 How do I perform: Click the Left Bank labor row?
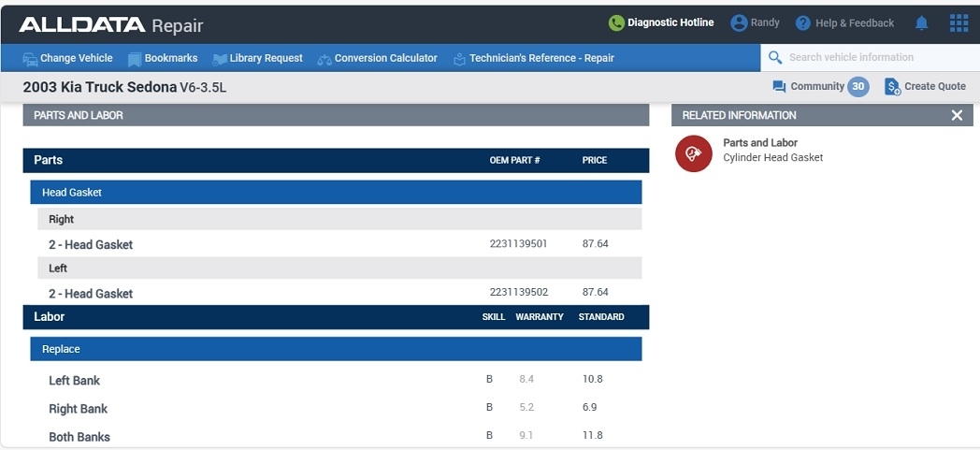pos(336,380)
